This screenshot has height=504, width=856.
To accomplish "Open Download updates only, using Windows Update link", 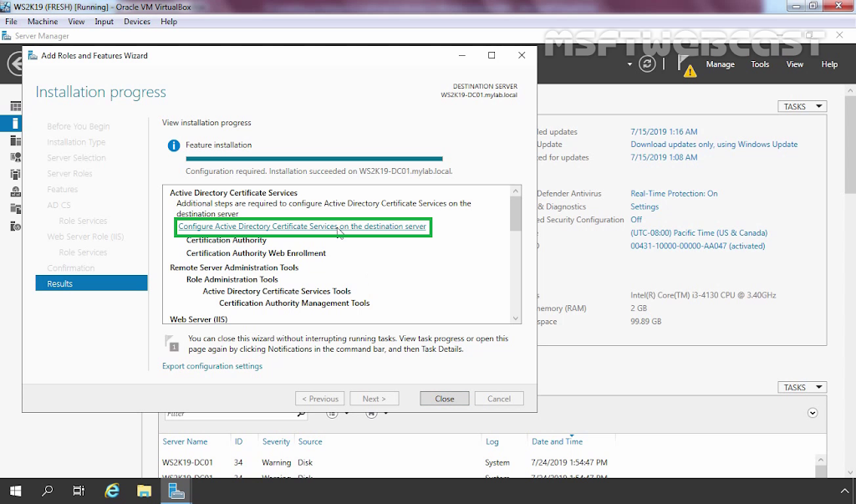I will click(714, 144).
